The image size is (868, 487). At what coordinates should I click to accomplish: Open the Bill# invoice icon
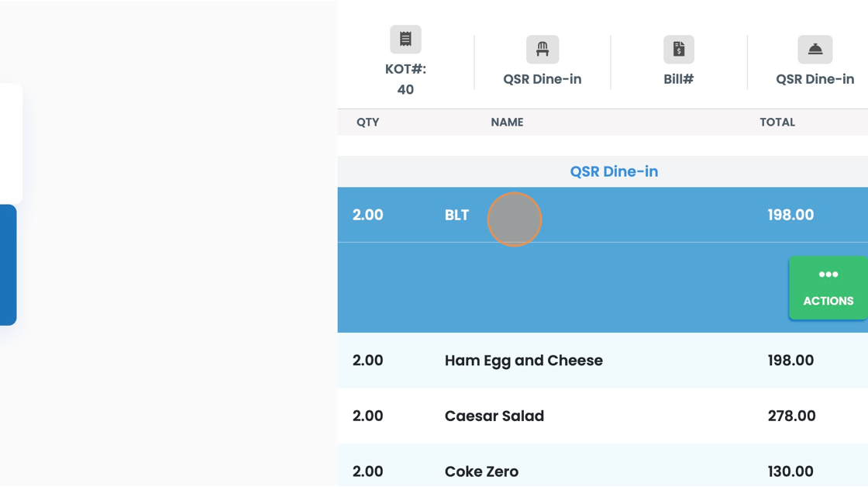679,50
